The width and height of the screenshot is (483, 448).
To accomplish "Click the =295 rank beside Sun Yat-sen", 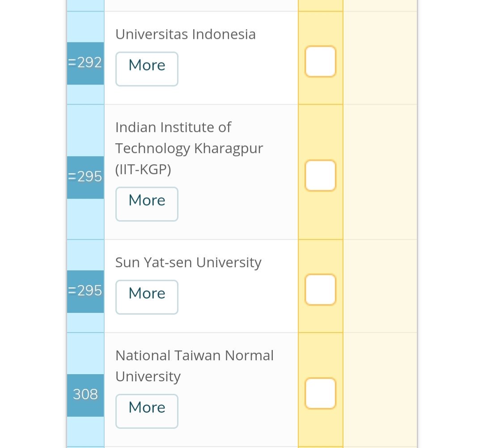I will coord(85,291).
